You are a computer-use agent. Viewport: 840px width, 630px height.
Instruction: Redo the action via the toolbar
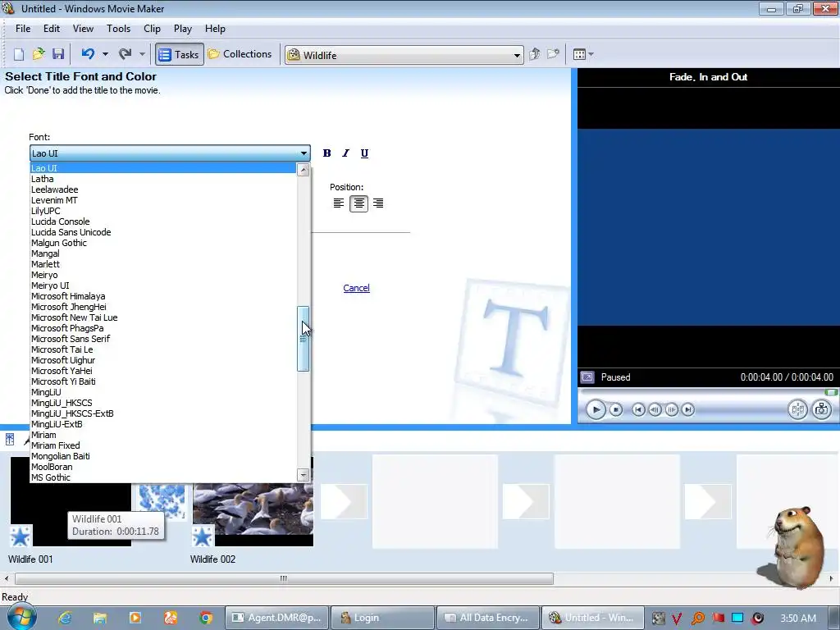[x=126, y=54]
